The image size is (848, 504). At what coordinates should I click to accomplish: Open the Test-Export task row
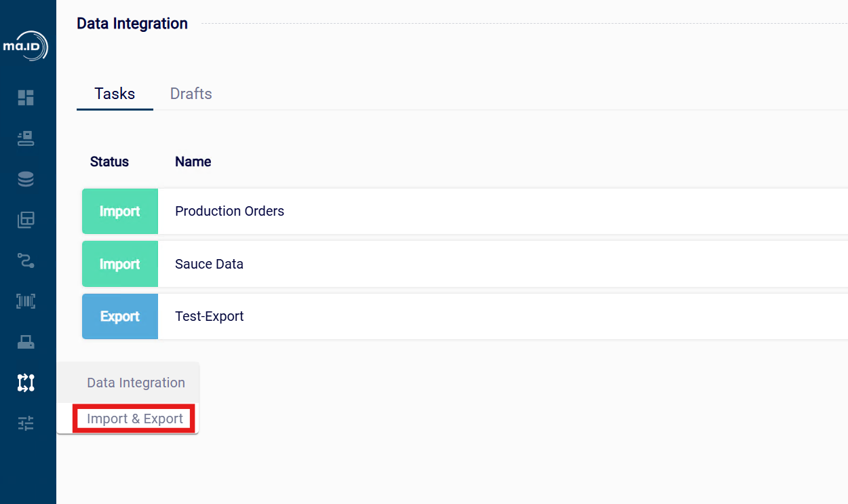tap(209, 316)
